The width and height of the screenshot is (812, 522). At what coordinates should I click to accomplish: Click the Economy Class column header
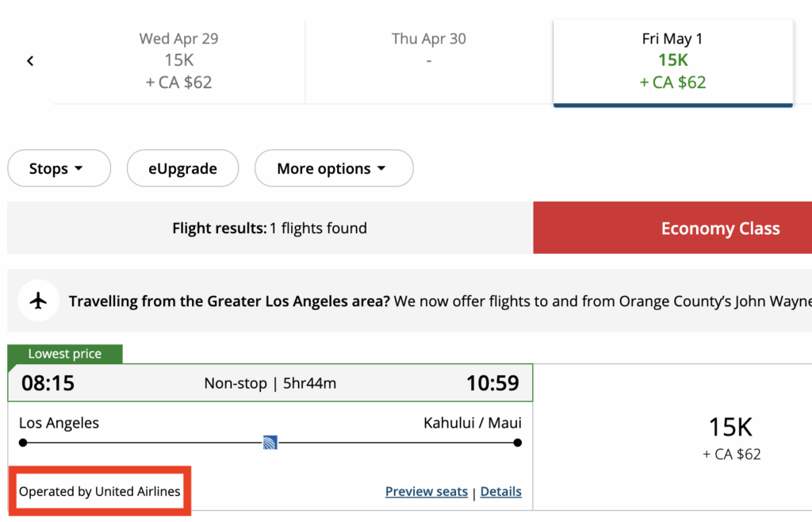click(720, 228)
